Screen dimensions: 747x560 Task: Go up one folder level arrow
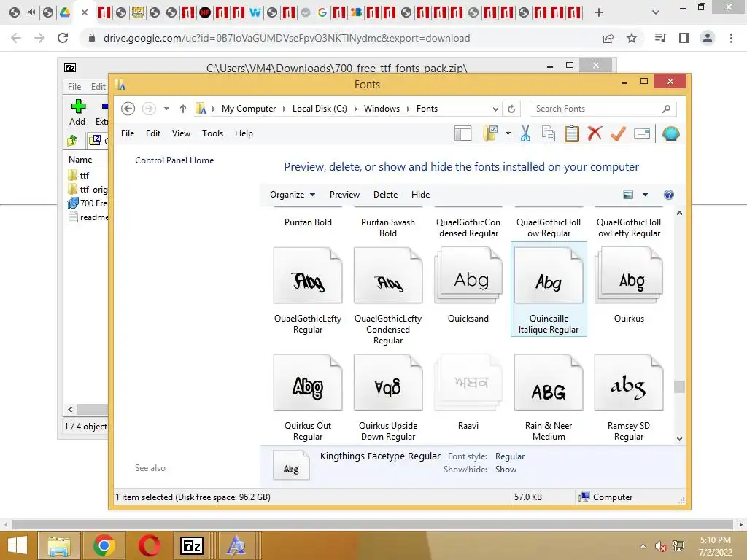click(183, 109)
